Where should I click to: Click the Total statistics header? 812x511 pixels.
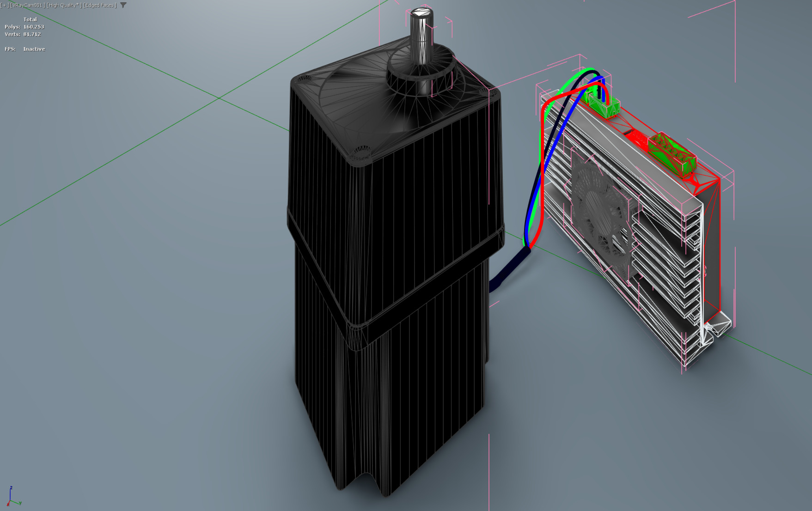30,19
